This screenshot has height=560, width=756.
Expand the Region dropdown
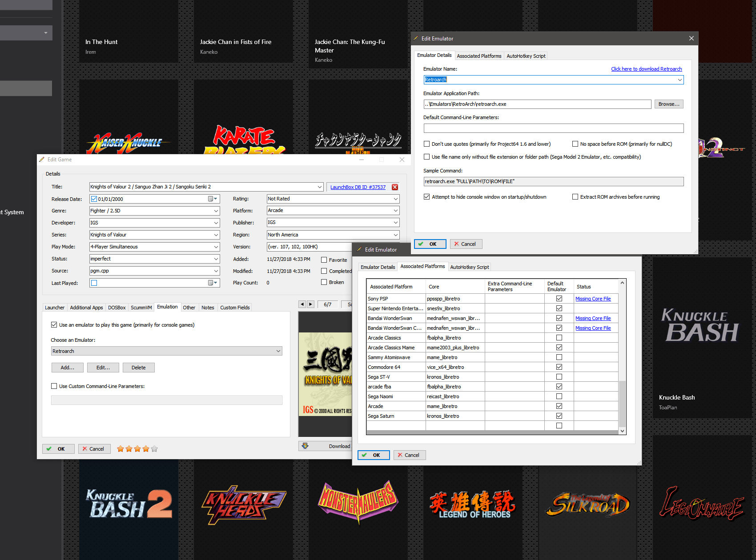click(395, 235)
